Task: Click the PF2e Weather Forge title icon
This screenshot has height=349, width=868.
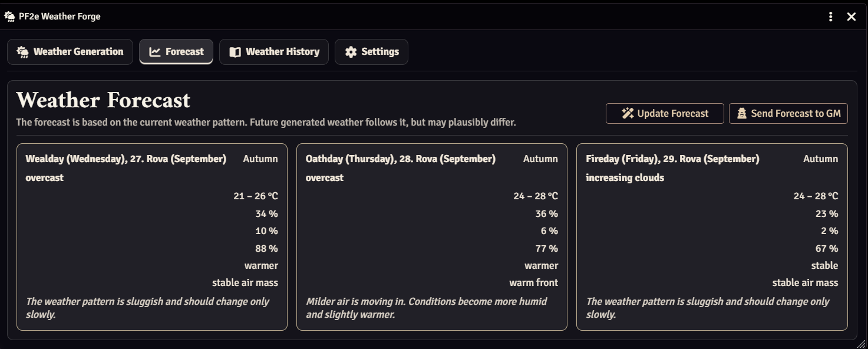Action: pos(9,17)
